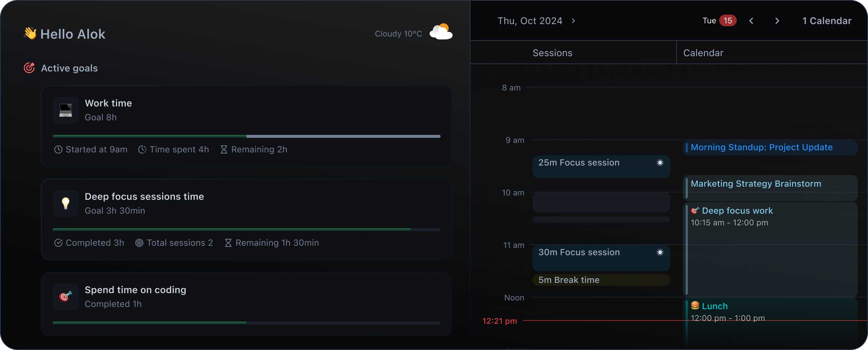Click the cloudy weather icon
The width and height of the screenshot is (868, 350).
[441, 32]
